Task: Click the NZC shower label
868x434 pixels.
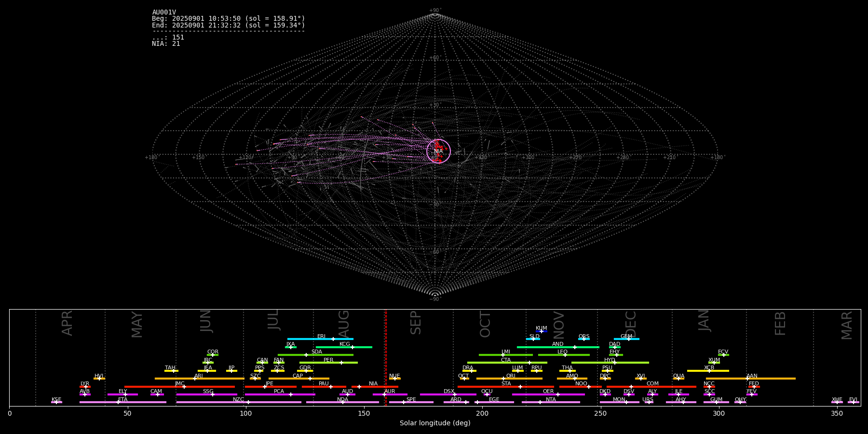Action: coord(239,399)
